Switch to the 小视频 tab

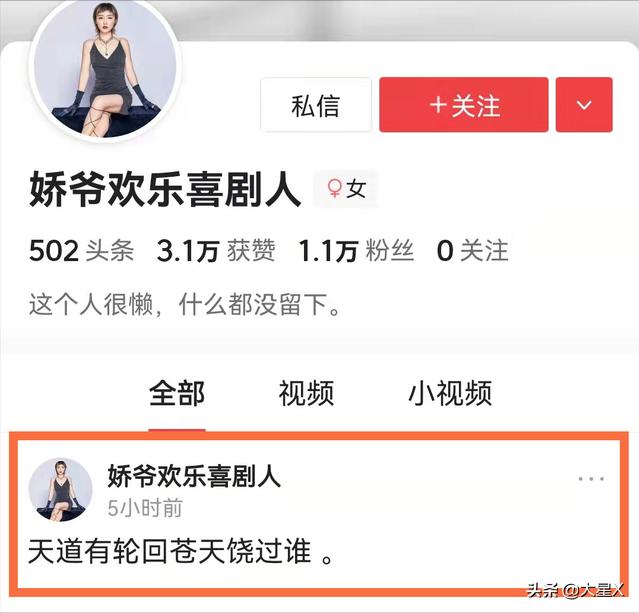point(450,393)
